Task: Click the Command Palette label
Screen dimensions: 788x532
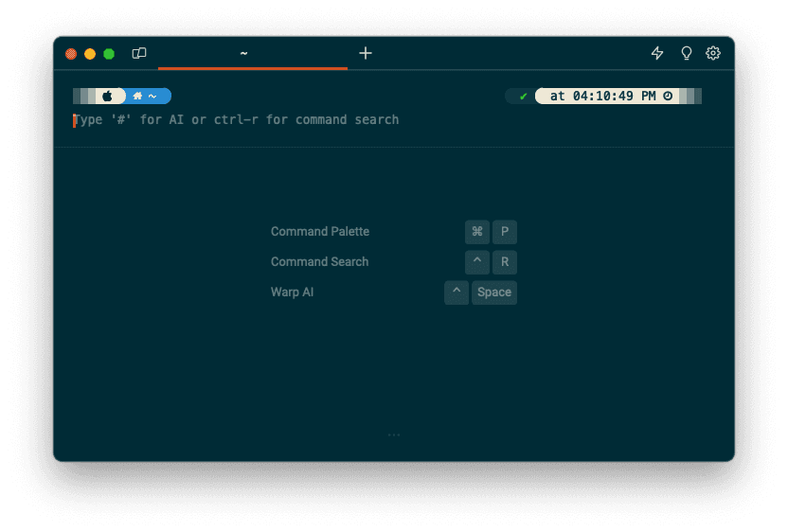Action: (x=320, y=232)
